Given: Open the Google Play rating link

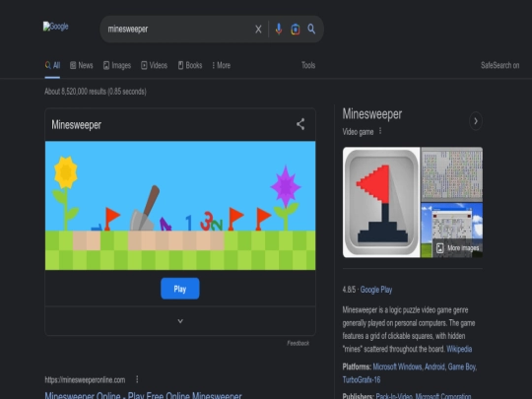Looking at the screenshot, I should [376, 290].
